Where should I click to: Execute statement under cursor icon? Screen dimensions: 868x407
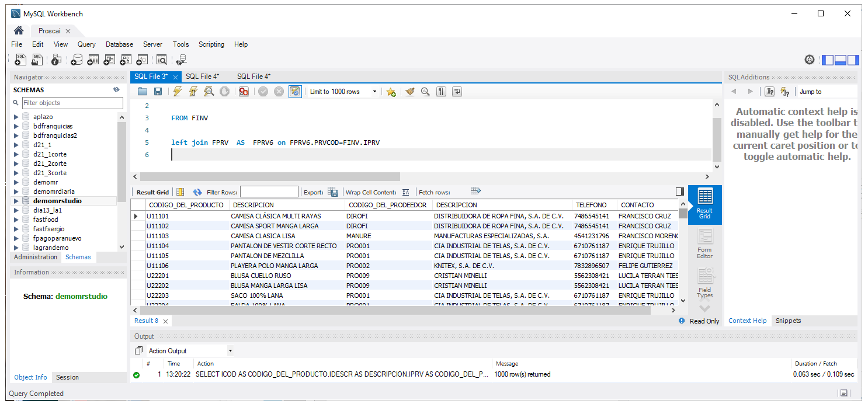[193, 92]
